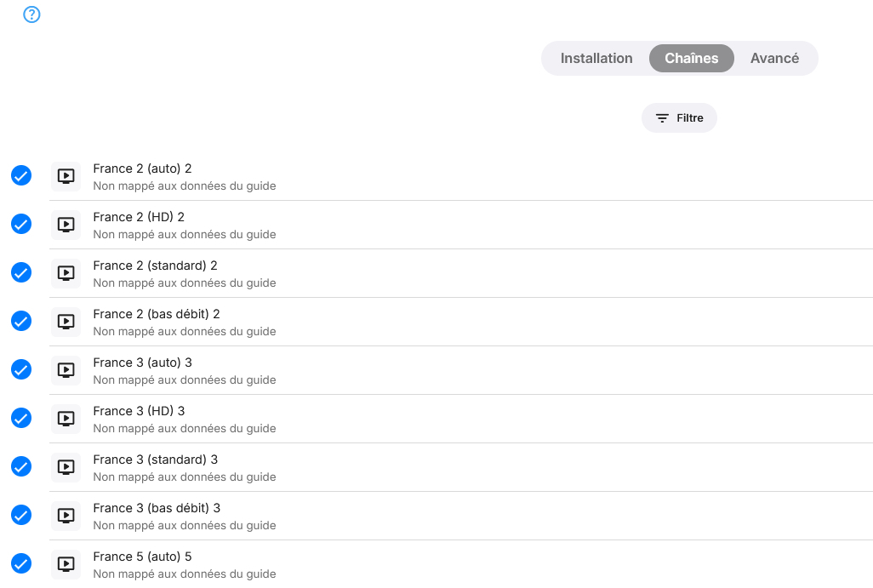Open the Avancé tab
873x588 pixels.
click(x=774, y=59)
